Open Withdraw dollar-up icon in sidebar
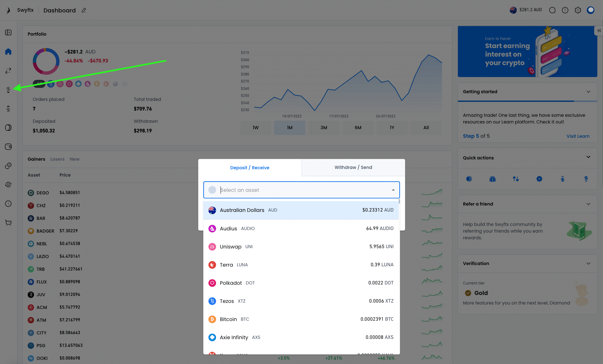603x364 pixels. coord(8,108)
